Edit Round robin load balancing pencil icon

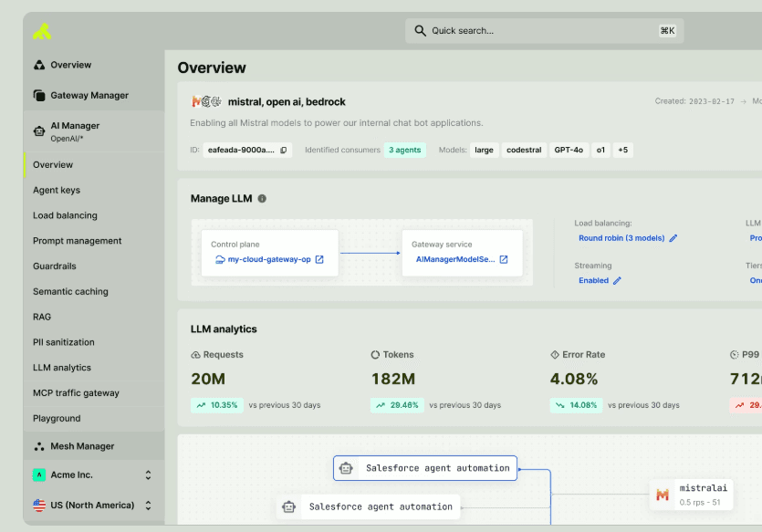(673, 238)
